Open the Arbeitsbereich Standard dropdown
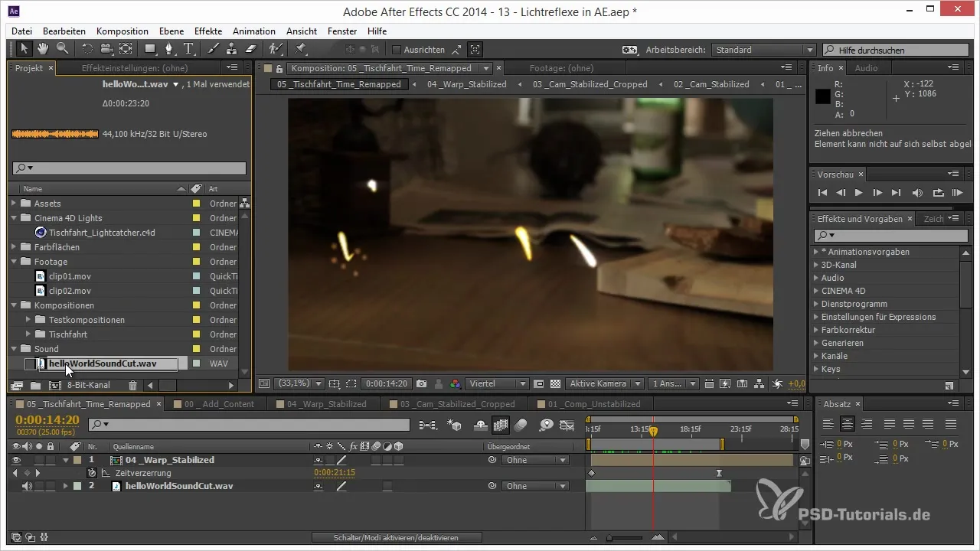The image size is (980, 551). pos(763,50)
